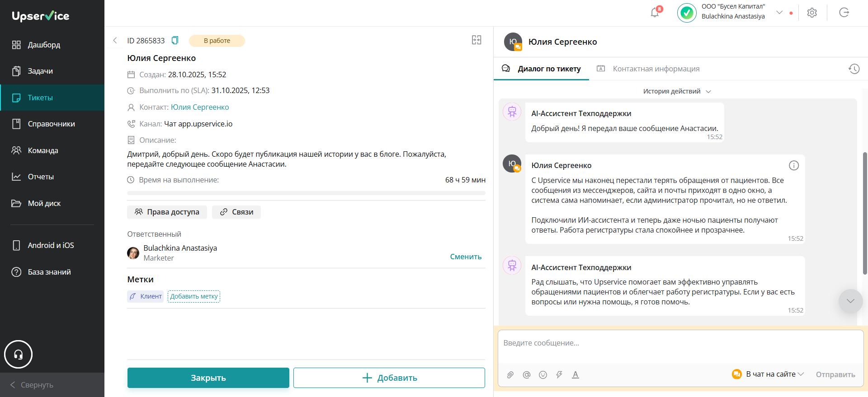This screenshot has width=868, height=397.
Task: Open Мой диск in the sidebar
Action: tap(52, 203)
